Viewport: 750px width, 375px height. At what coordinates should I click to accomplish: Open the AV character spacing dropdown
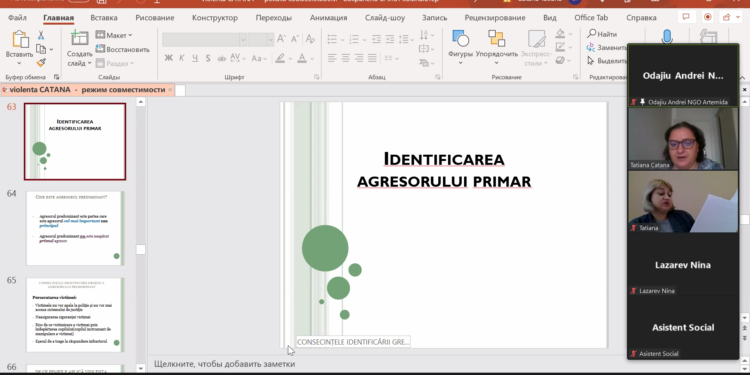click(238, 58)
